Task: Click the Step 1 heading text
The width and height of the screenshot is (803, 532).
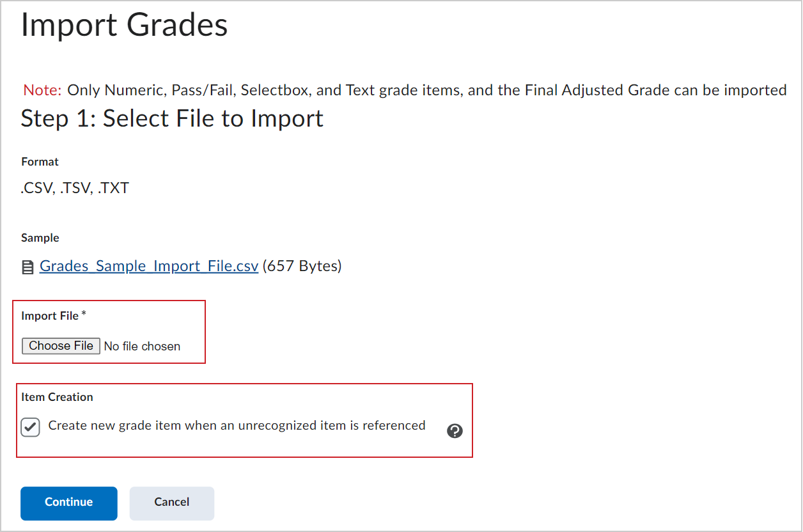Action: point(171,118)
